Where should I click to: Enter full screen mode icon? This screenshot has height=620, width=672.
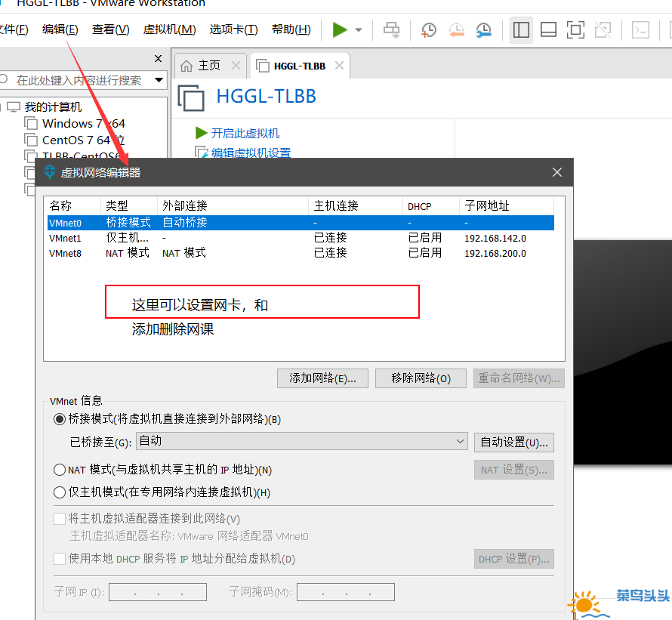575,30
